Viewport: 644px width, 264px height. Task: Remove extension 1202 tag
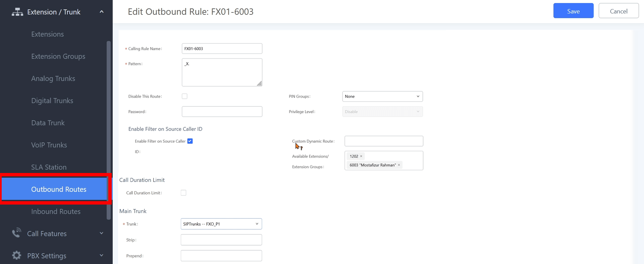point(361,156)
